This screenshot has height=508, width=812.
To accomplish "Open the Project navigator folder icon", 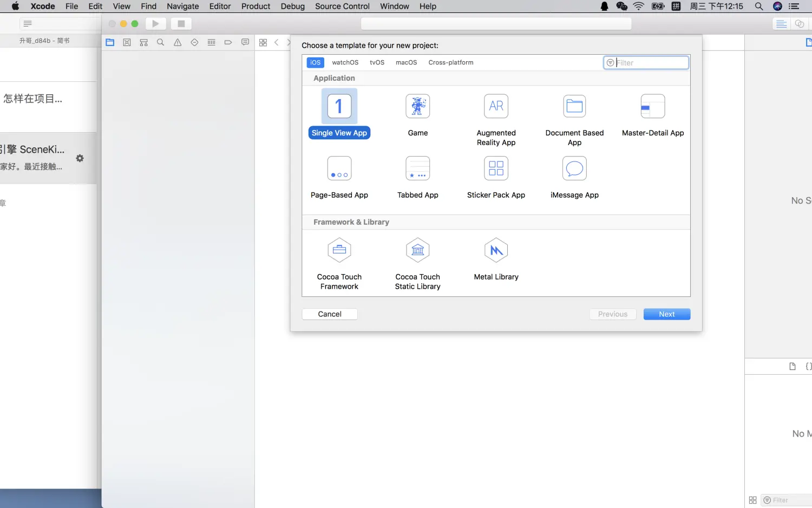I will (x=110, y=42).
